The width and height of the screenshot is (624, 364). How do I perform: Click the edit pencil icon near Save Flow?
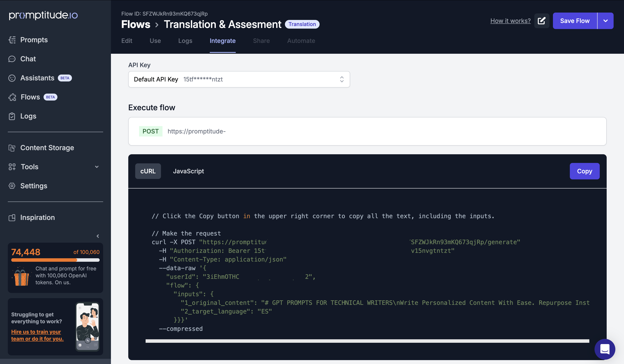tap(541, 21)
